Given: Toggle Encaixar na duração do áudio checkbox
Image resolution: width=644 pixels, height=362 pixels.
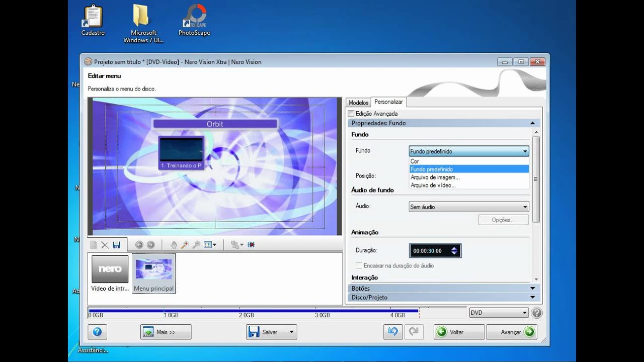Looking at the screenshot, I should [x=359, y=265].
